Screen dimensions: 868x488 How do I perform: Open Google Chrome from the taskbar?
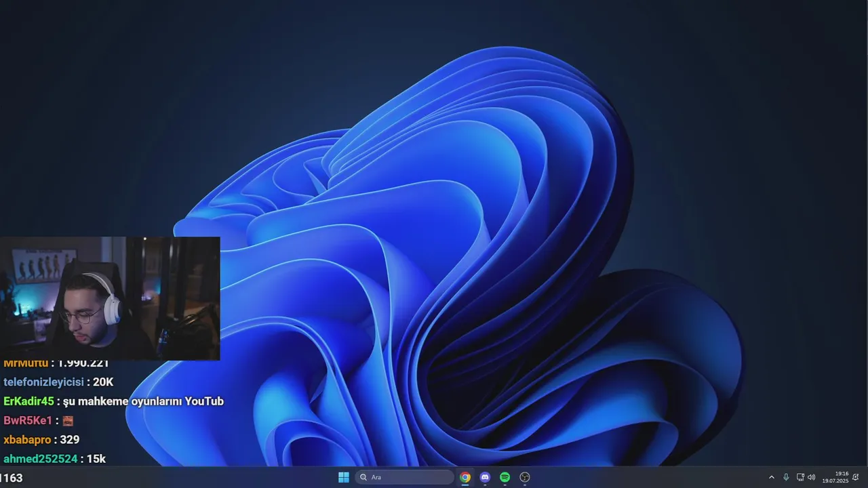pos(465,477)
